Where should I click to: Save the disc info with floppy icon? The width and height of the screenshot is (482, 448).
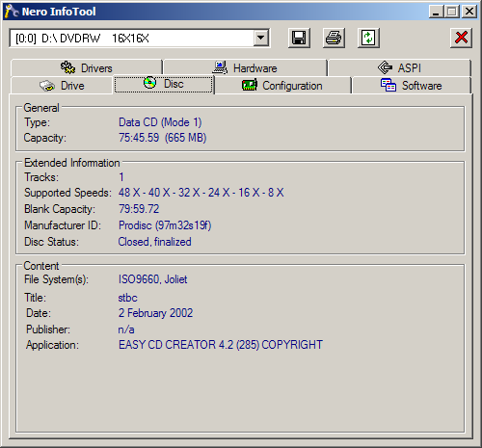299,38
